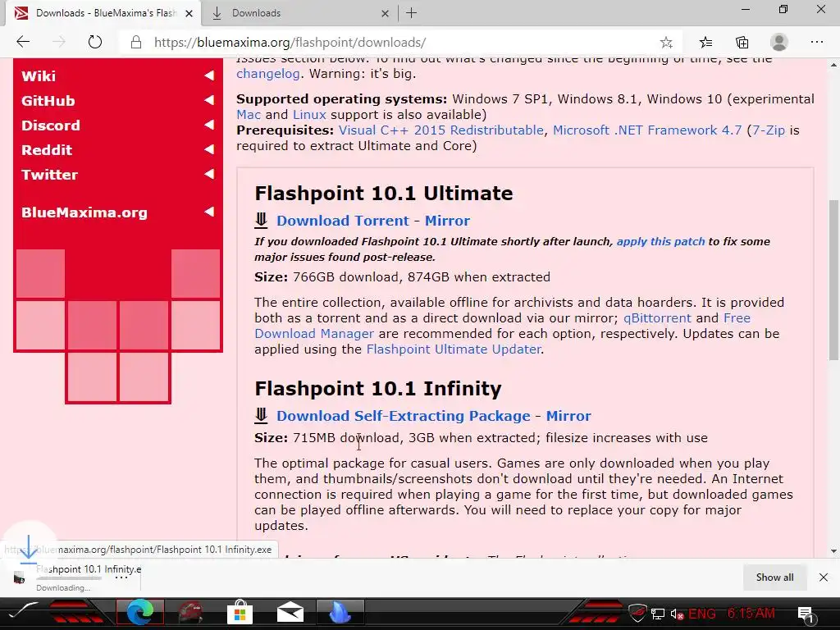Switch to the Downloads tab

(x=300, y=13)
